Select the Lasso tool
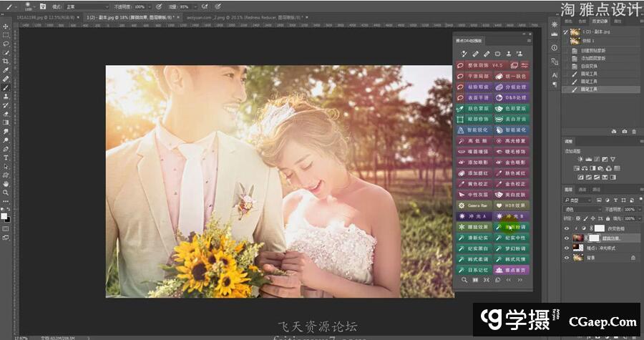This screenshot has height=340, width=644. coord(6,44)
